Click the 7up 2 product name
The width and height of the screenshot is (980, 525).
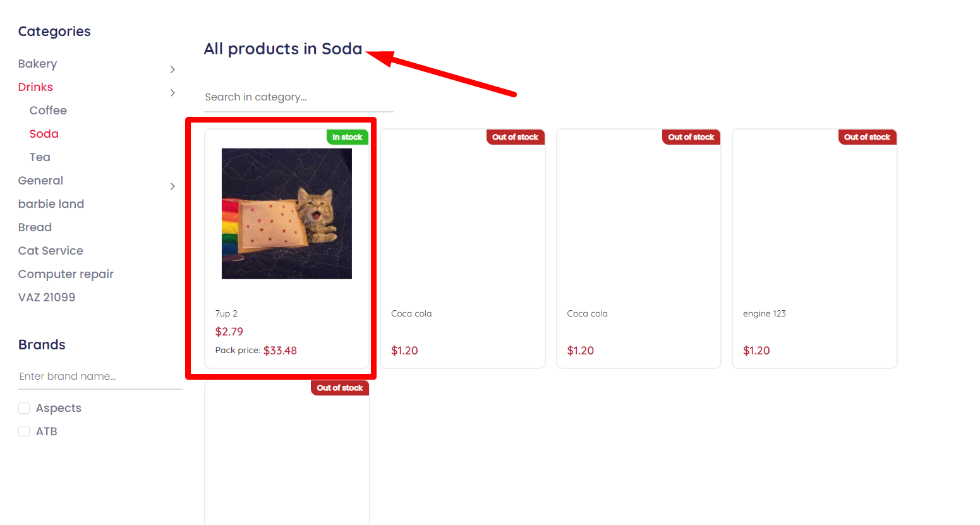226,313
